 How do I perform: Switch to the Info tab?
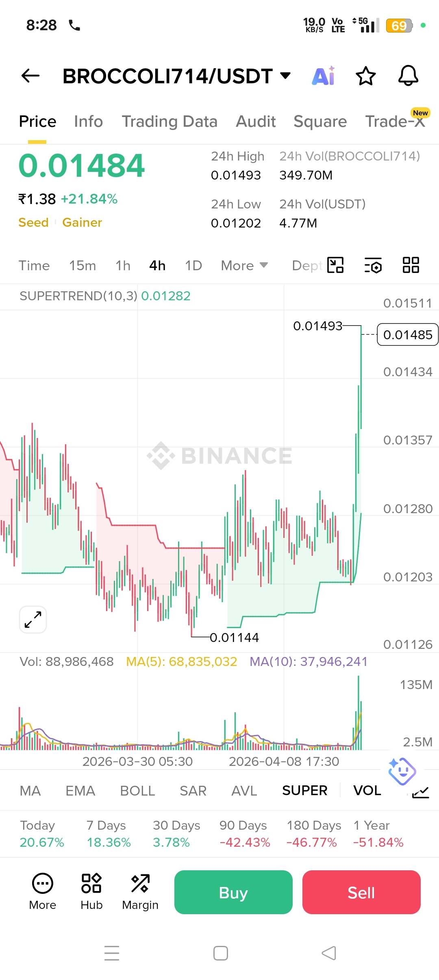pos(88,121)
